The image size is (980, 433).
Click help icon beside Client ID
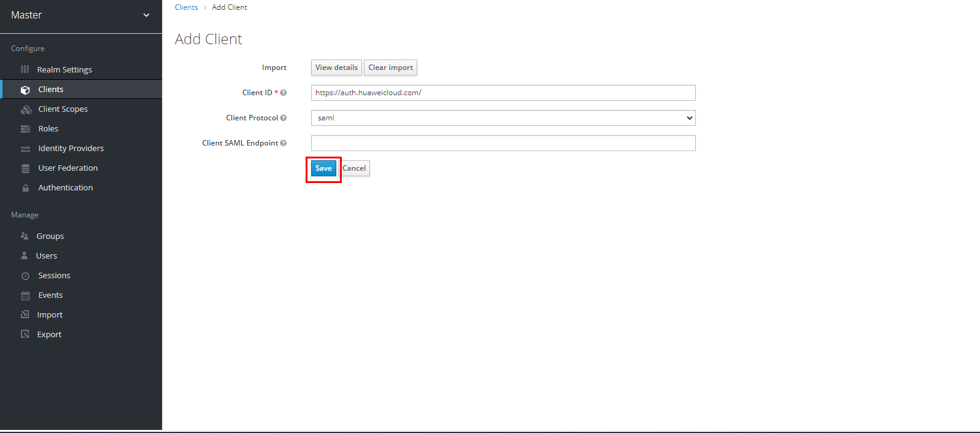284,93
